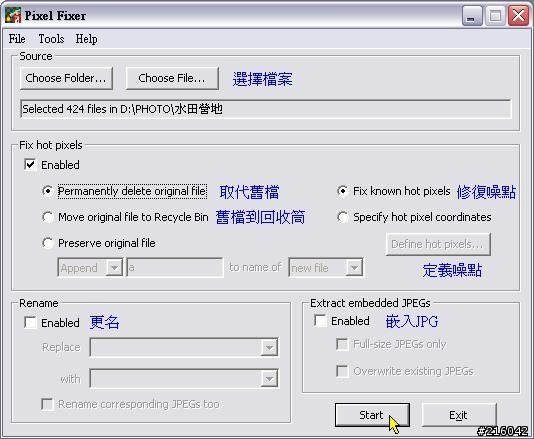The width and height of the screenshot is (534, 439).
Task: Toggle the Fix hot pixels Enabled checkbox
Action: click(x=30, y=165)
